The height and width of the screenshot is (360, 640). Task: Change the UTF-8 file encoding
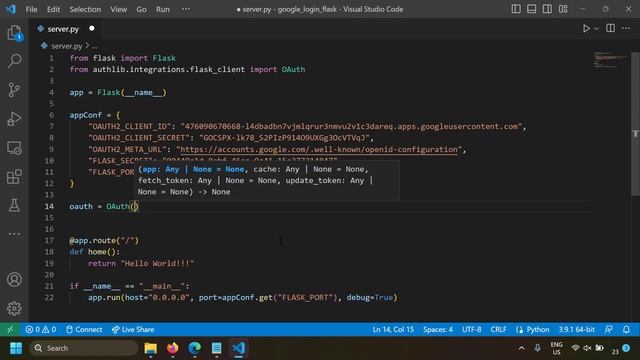tap(471, 329)
